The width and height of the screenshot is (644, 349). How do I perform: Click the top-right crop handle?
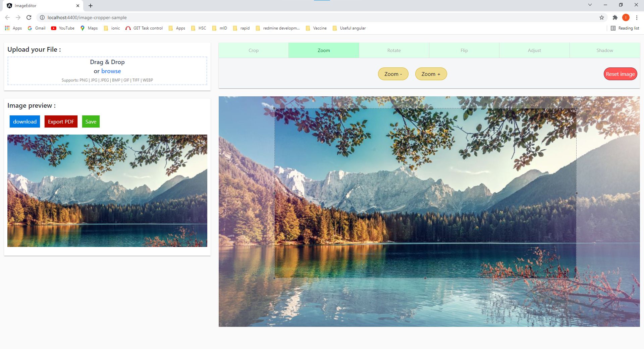[x=577, y=108]
